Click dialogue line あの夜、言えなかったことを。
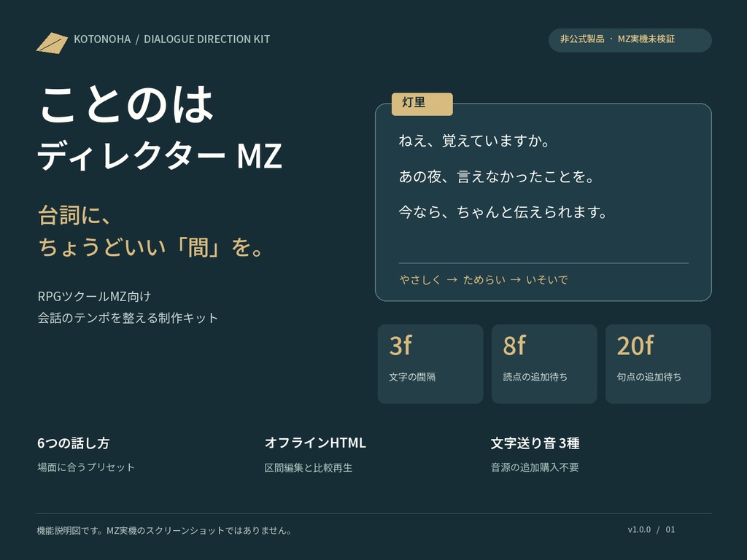This screenshot has height=560, width=747. click(496, 176)
